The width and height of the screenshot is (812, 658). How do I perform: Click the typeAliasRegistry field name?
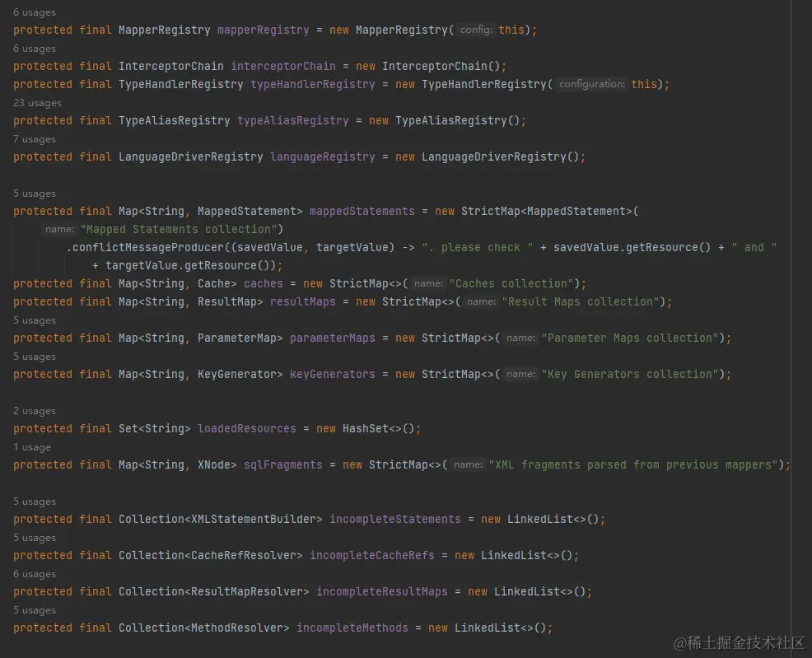coord(292,120)
